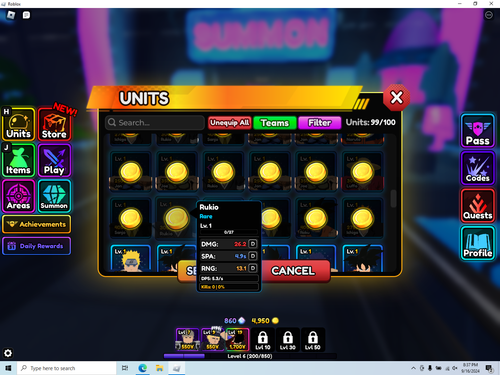The width and height of the screenshot is (500, 375).
Task: Click the Level 6 experience progress bar
Action: coord(250,356)
